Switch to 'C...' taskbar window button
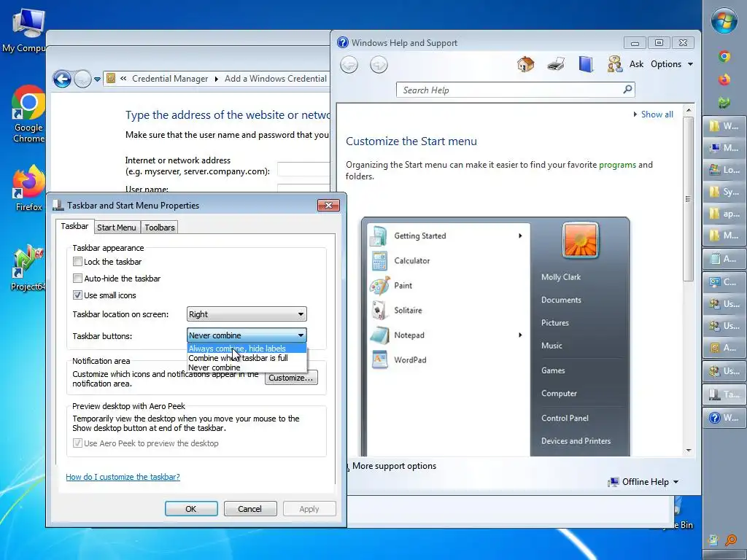 724,281
